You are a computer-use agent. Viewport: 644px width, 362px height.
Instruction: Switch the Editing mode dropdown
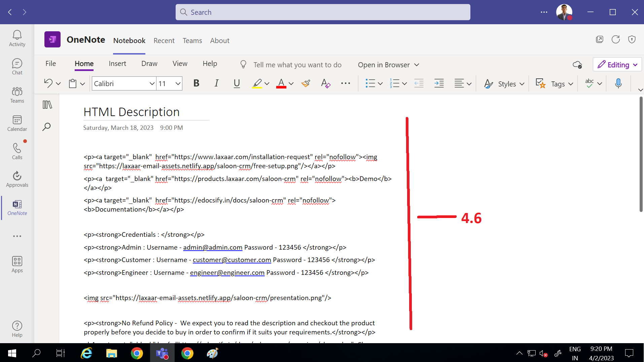[617, 65]
